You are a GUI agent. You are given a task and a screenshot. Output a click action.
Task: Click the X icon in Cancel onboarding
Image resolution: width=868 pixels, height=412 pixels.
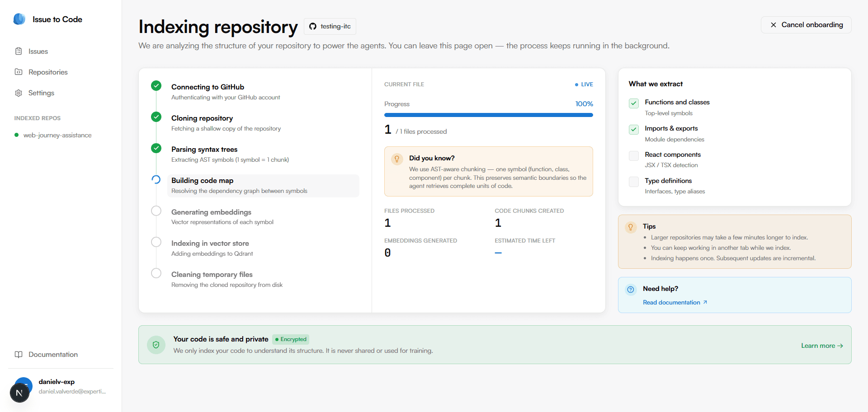[x=774, y=25]
